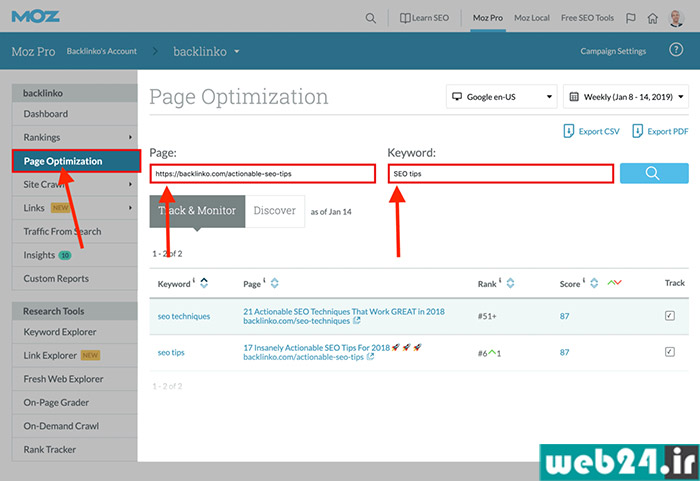Screen dimensions: 700x481
Task: Click Backlinko's Account breadcrumb
Action: pos(102,51)
